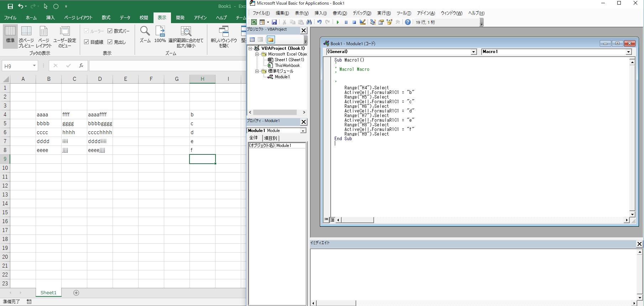
Task: Open Insert UserForm dropdown arrow in VBA toolbar
Action: point(268,22)
